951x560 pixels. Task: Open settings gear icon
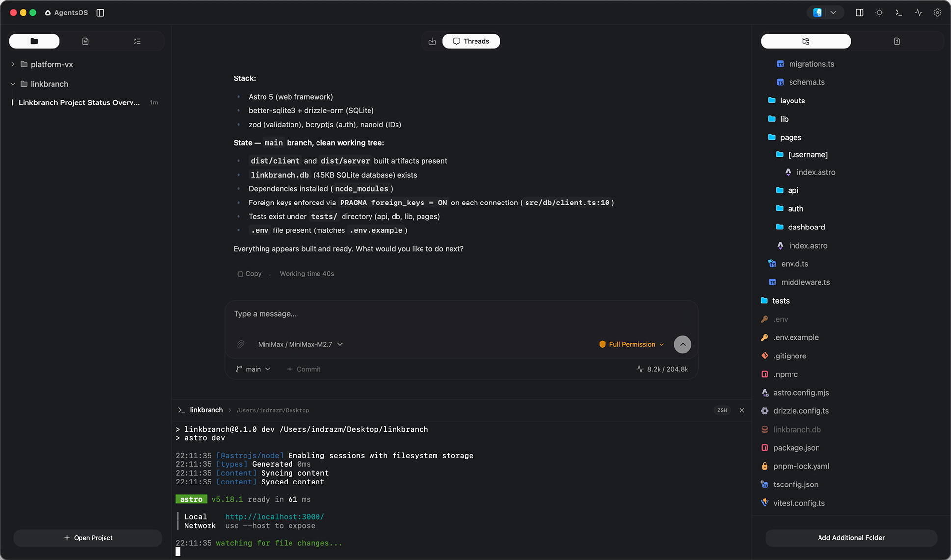point(937,13)
